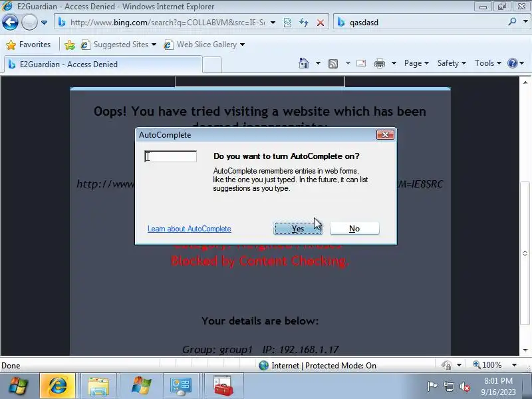Click the sample text field in AutoComplete dialog
The image size is (532, 399).
[170, 156]
